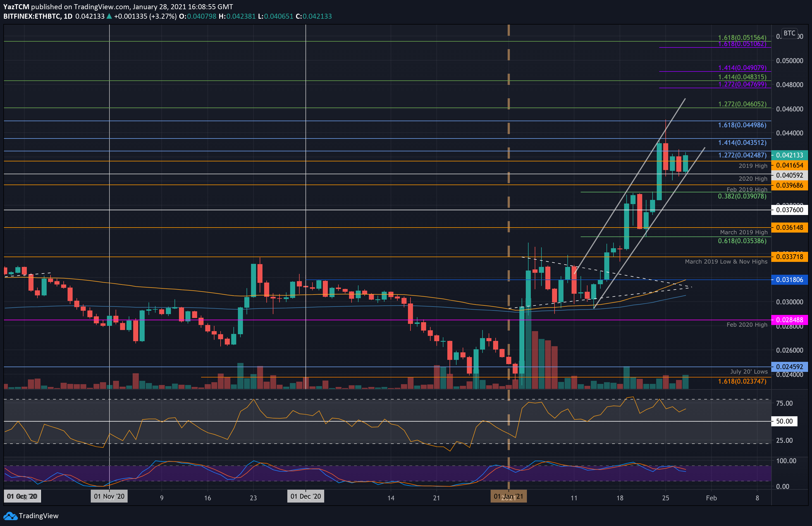Click the 2020 High price tag 0.040592

[x=789, y=175]
